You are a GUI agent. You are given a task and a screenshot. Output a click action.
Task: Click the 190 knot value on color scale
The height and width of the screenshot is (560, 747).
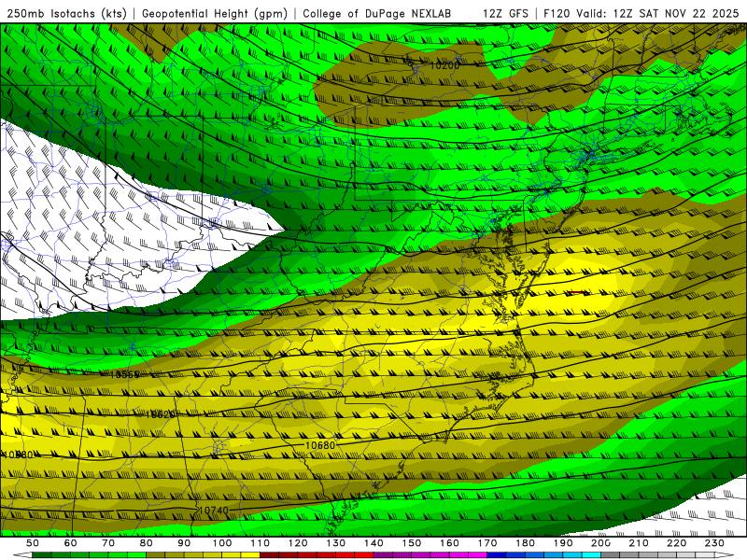tap(563, 543)
